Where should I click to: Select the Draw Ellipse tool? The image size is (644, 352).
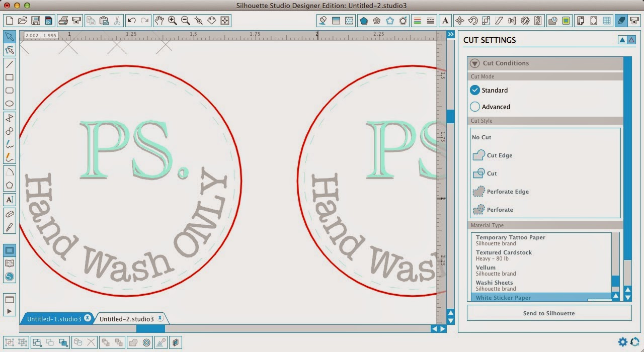tap(9, 103)
